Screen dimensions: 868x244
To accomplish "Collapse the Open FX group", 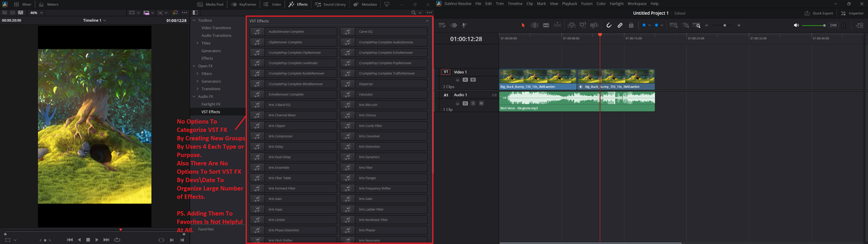I will point(194,66).
